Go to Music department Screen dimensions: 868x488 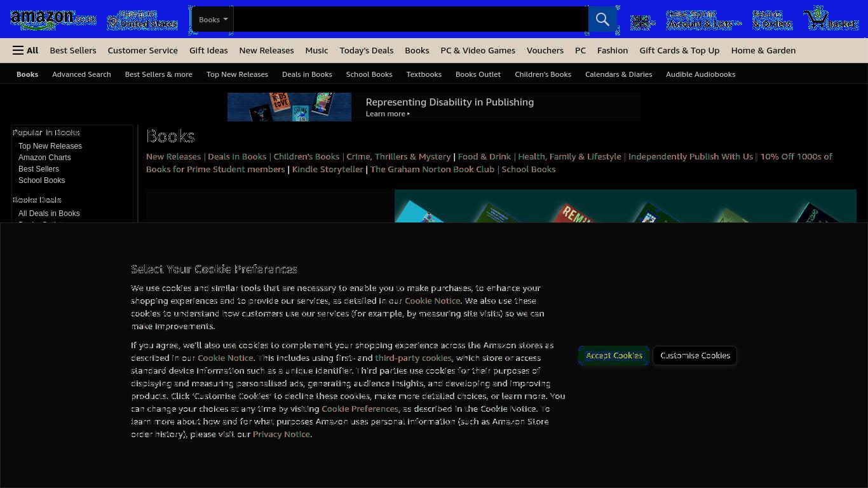316,50
